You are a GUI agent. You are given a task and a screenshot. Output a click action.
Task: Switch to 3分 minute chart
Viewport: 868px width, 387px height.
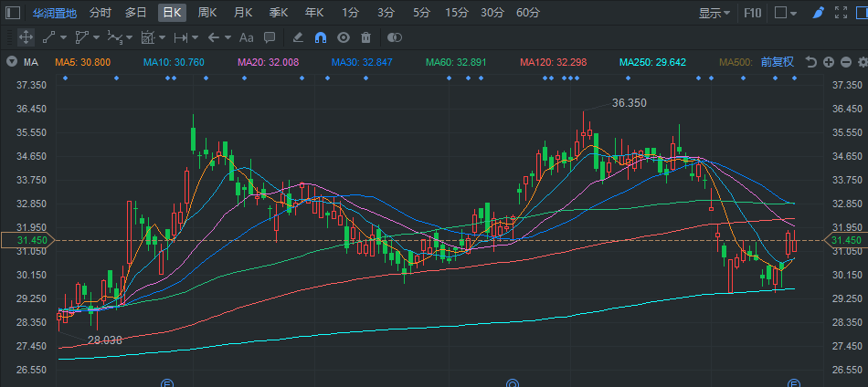pos(386,13)
